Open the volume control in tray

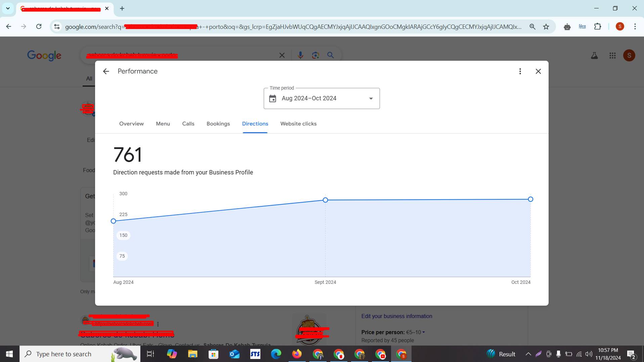tap(589, 354)
